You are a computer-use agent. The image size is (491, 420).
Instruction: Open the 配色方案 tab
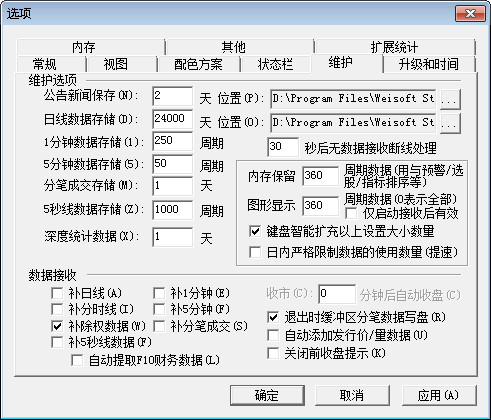pos(198,64)
